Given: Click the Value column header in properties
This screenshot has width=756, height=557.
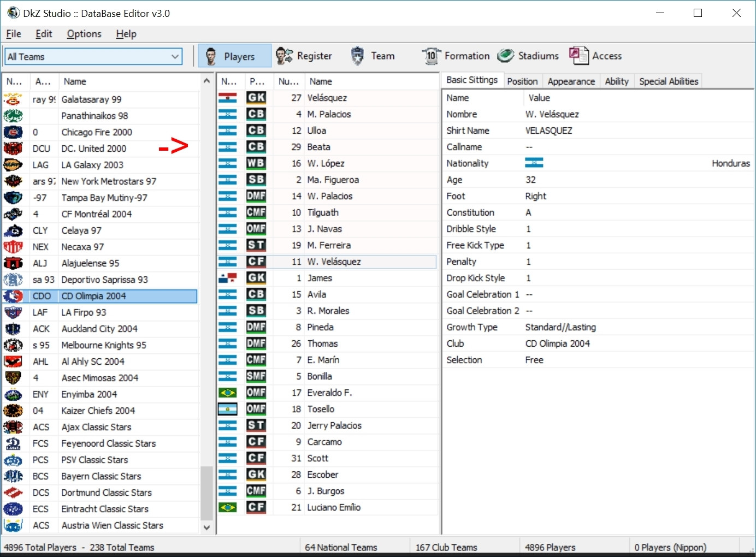Looking at the screenshot, I should [x=639, y=98].
